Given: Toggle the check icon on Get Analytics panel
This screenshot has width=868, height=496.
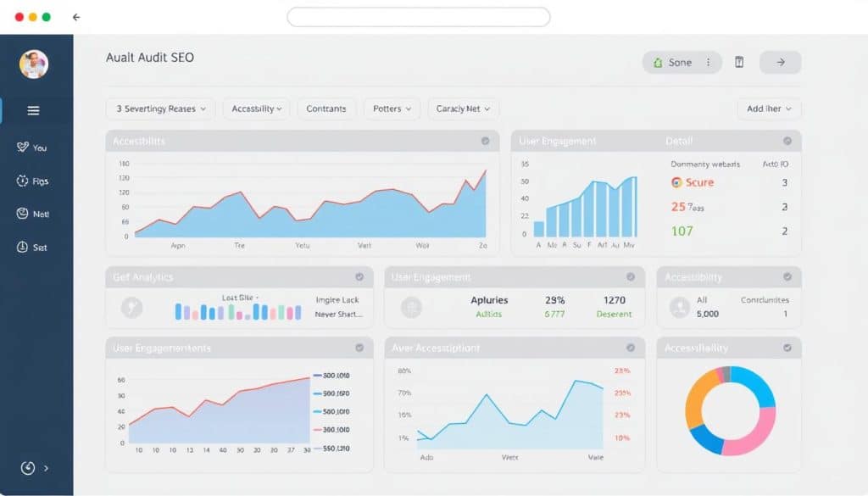Looking at the screenshot, I should click(359, 276).
